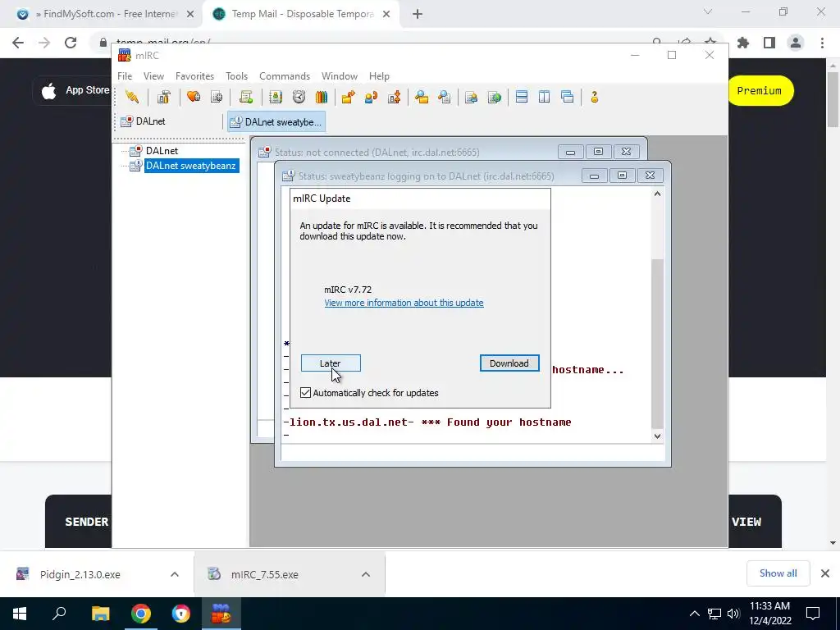Click the Cascade windows toolbar icon
Image resolution: width=840 pixels, height=630 pixels.
568,97
